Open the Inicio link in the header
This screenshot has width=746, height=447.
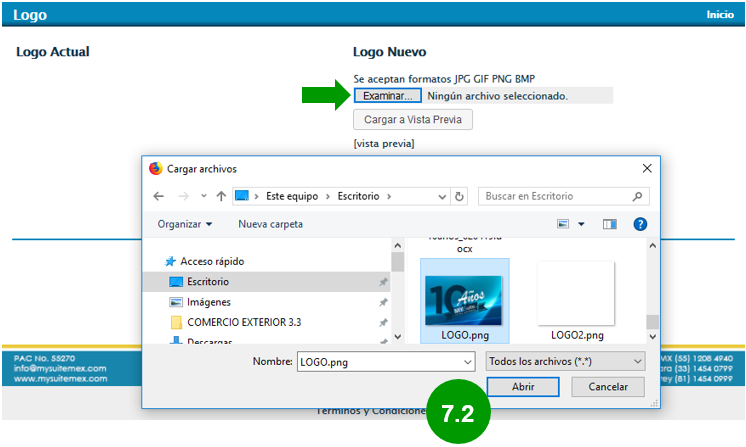pyautogui.click(x=720, y=14)
